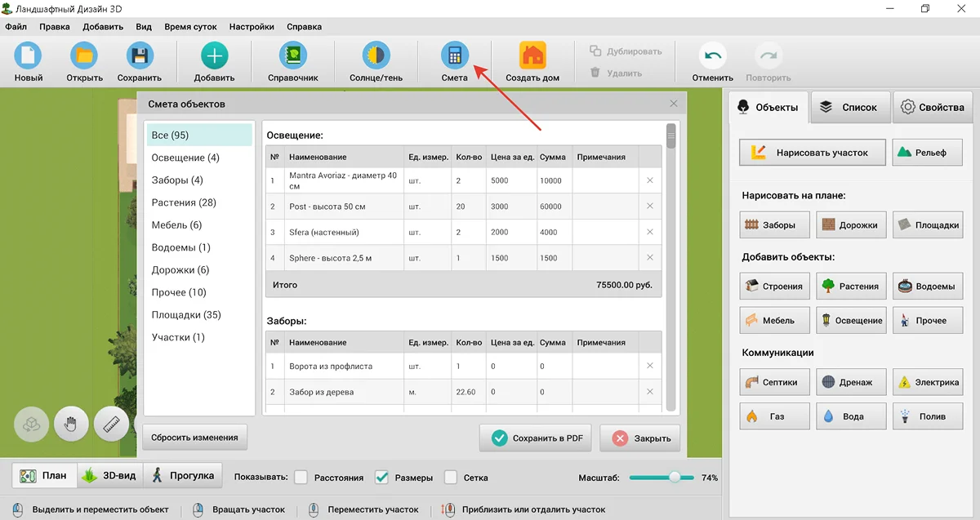Click Дорожки draw paths button

(851, 224)
